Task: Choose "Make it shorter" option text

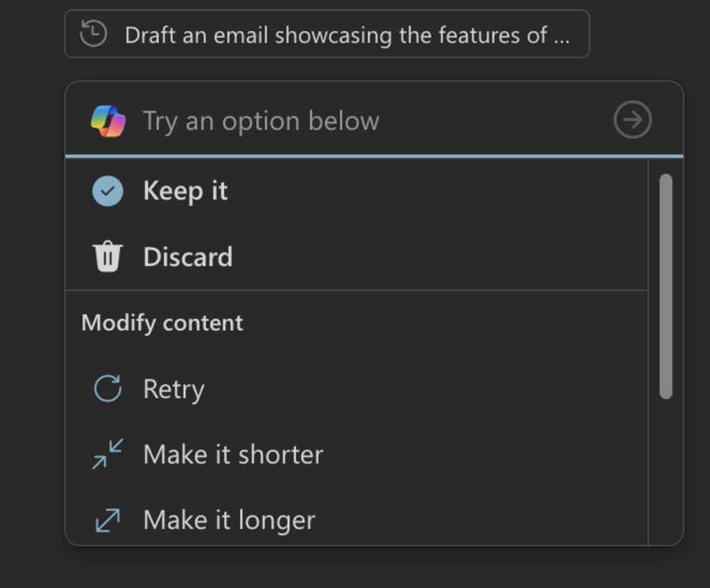Action: coord(233,455)
